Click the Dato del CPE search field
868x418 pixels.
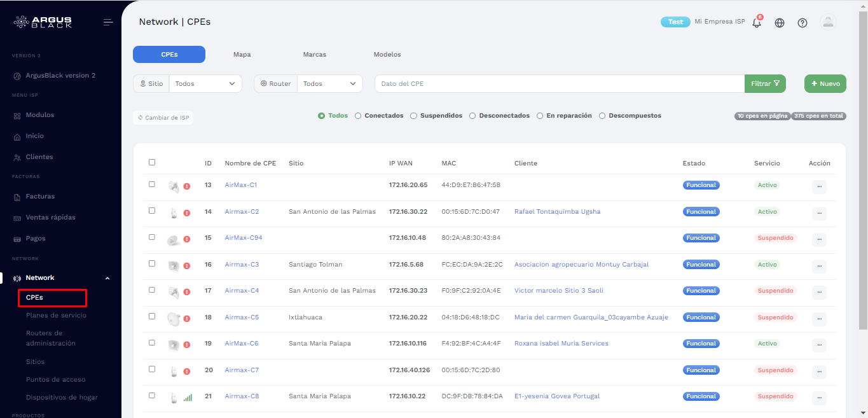pos(560,84)
